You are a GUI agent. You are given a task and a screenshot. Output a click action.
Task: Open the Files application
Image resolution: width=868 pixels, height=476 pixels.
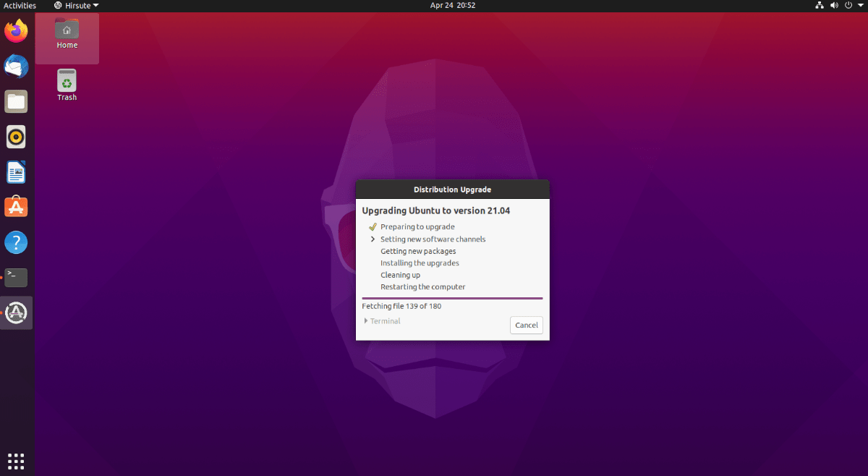pos(16,101)
